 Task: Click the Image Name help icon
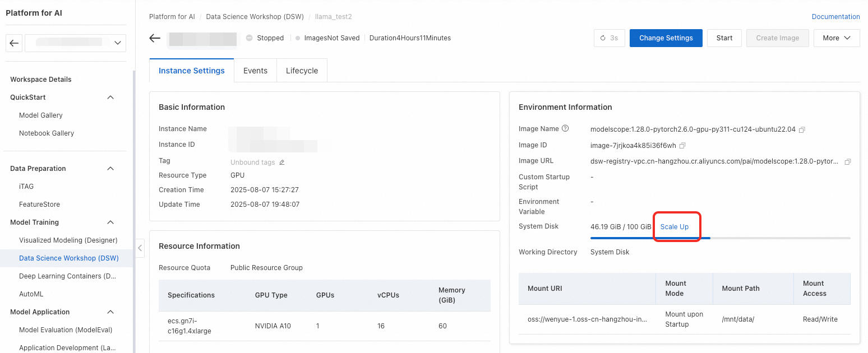tap(565, 129)
